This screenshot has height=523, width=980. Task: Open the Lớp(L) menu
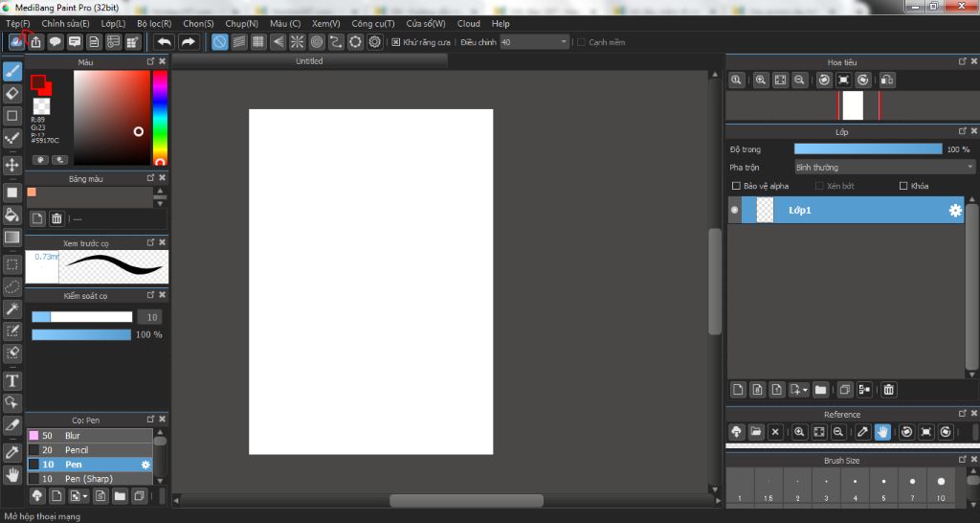pos(113,23)
